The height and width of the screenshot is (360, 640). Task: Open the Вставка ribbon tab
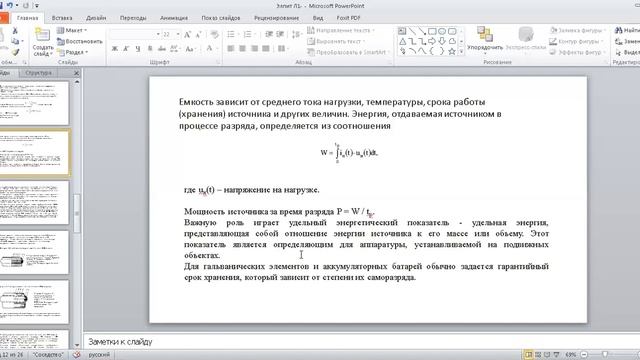62,18
